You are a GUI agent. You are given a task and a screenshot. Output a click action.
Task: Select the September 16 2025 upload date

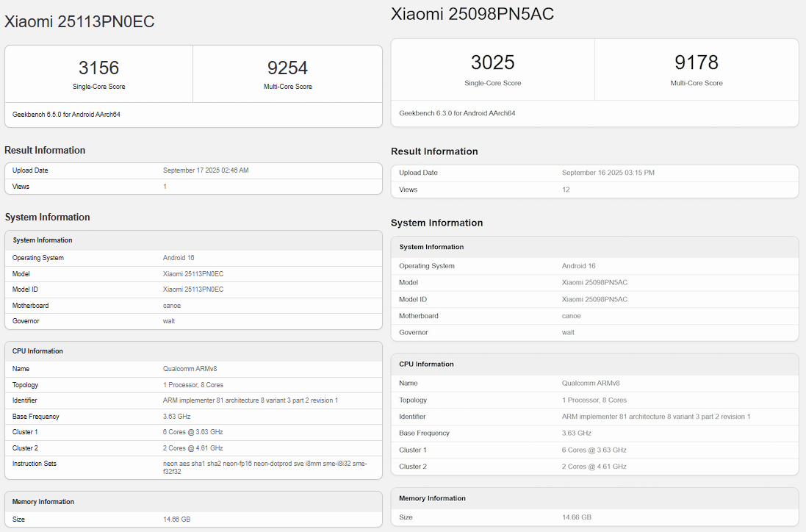coord(608,173)
